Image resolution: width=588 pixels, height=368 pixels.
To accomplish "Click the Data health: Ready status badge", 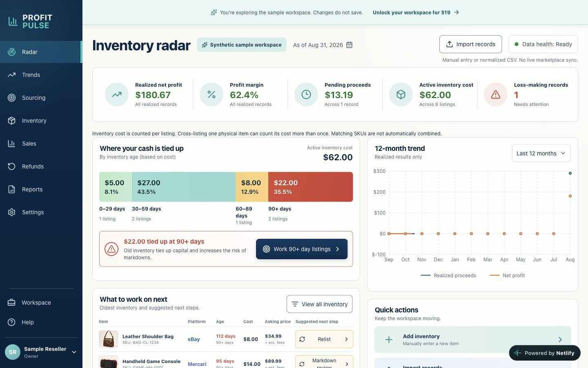I will [x=543, y=44].
